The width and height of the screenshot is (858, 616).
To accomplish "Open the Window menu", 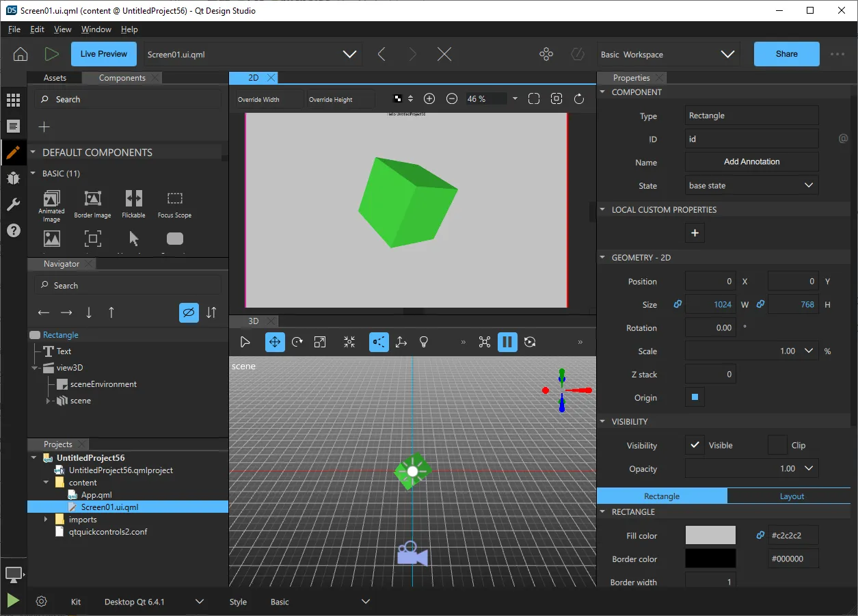I will click(96, 29).
